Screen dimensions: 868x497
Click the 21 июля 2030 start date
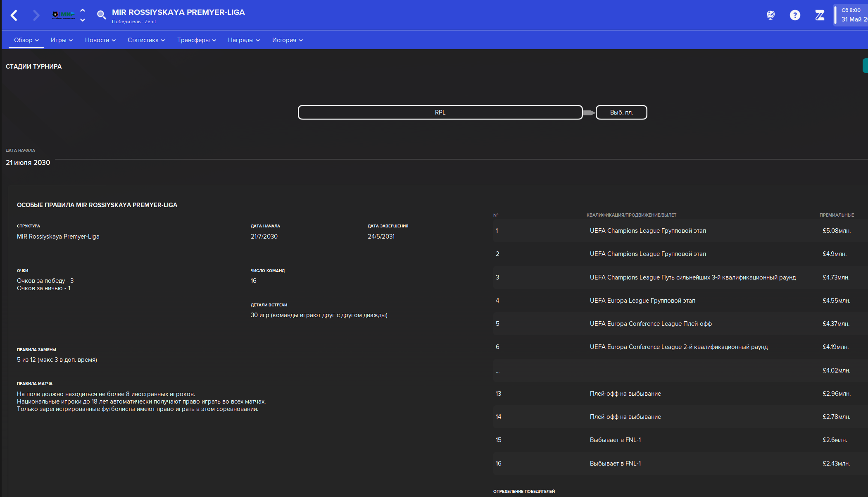point(28,162)
